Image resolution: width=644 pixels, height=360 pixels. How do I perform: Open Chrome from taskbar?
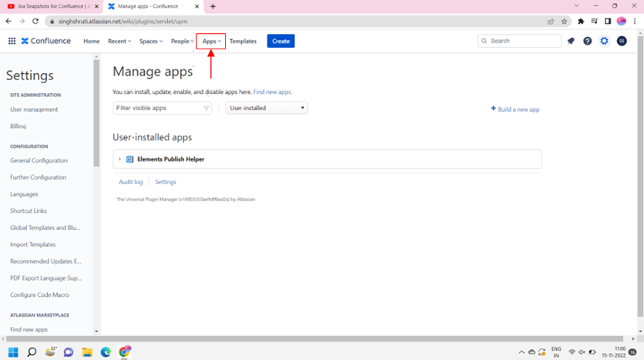(125, 352)
